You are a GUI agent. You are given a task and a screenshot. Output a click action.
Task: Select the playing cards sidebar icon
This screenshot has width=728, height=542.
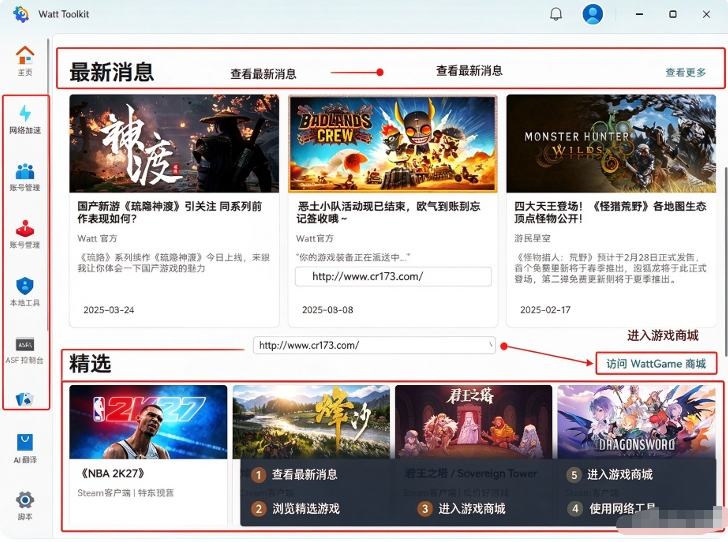coord(25,399)
